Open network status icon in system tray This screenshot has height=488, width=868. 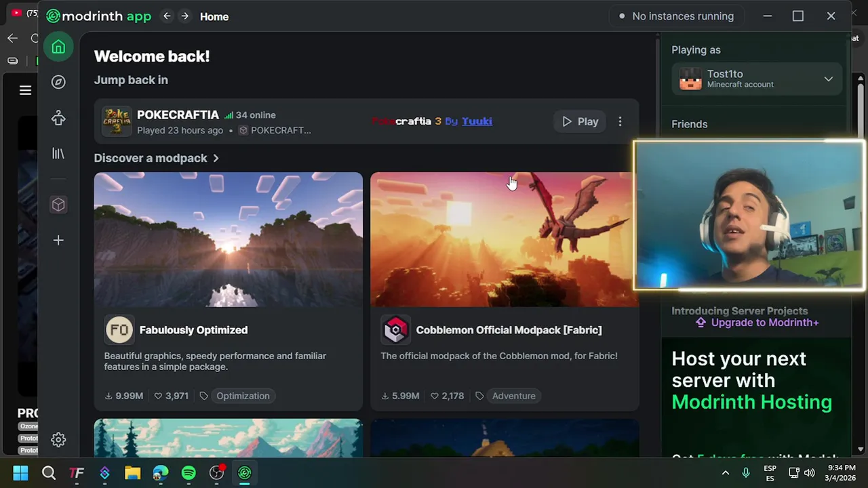(x=793, y=472)
